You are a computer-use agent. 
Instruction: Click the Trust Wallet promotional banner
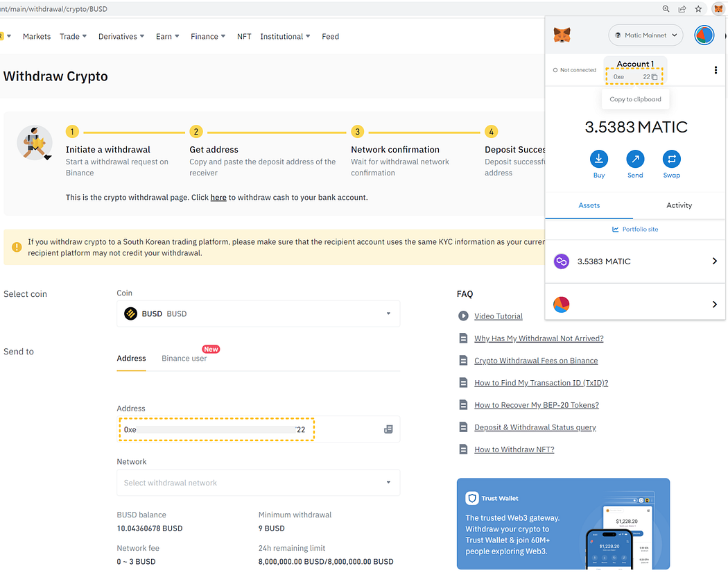point(563,524)
